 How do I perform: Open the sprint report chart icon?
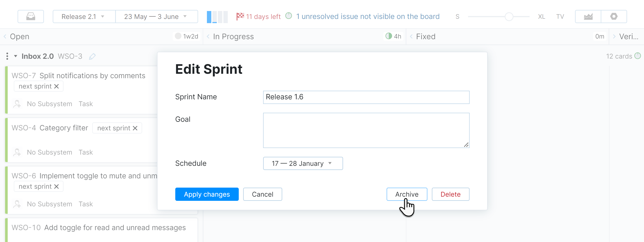tap(588, 16)
